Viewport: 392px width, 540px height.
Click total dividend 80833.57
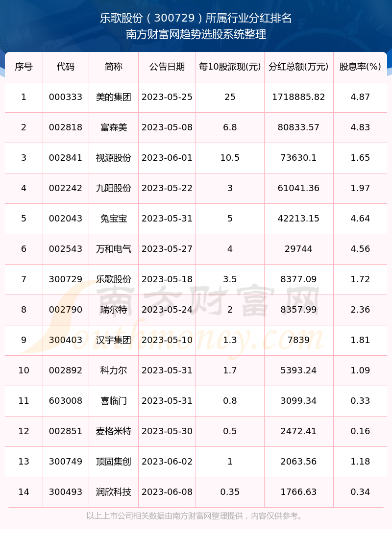coord(298,127)
